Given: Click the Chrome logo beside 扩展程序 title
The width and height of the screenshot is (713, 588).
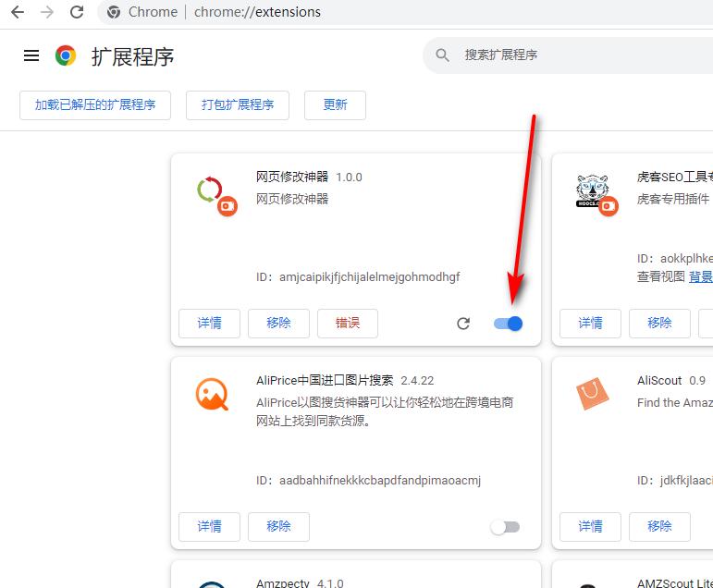Looking at the screenshot, I should (x=66, y=56).
